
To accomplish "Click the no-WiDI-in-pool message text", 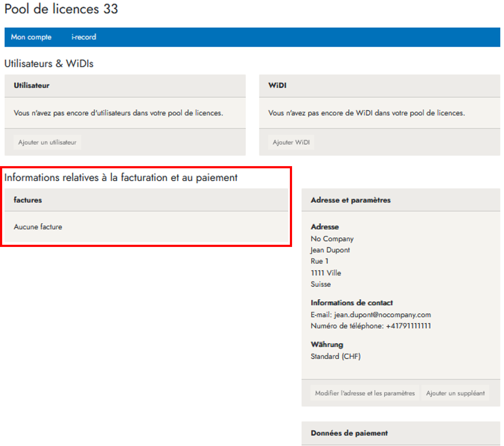I will coord(366,113).
